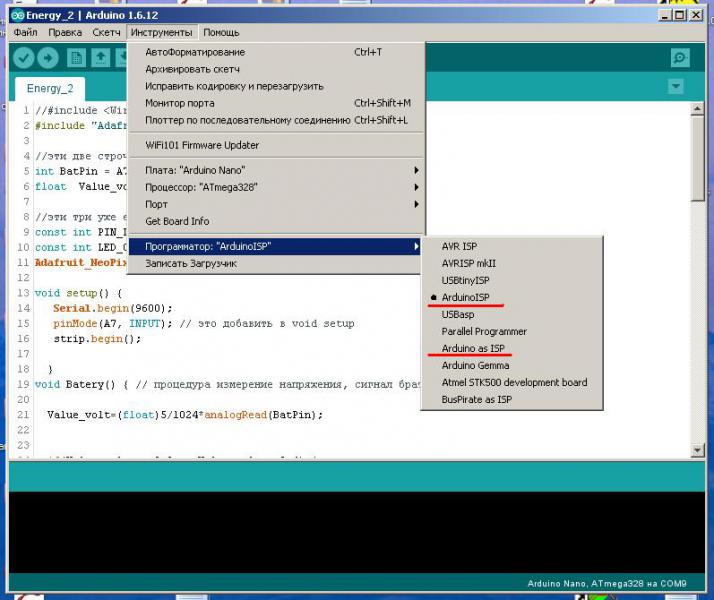Choose Архивировать скетч menu entry
The height and width of the screenshot is (600, 714).
click(x=276, y=69)
